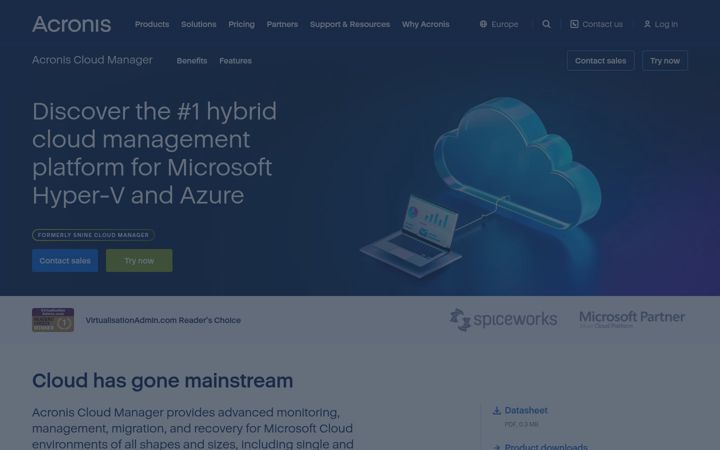The width and height of the screenshot is (720, 450).
Task: Open the Partners menu
Action: click(x=282, y=24)
